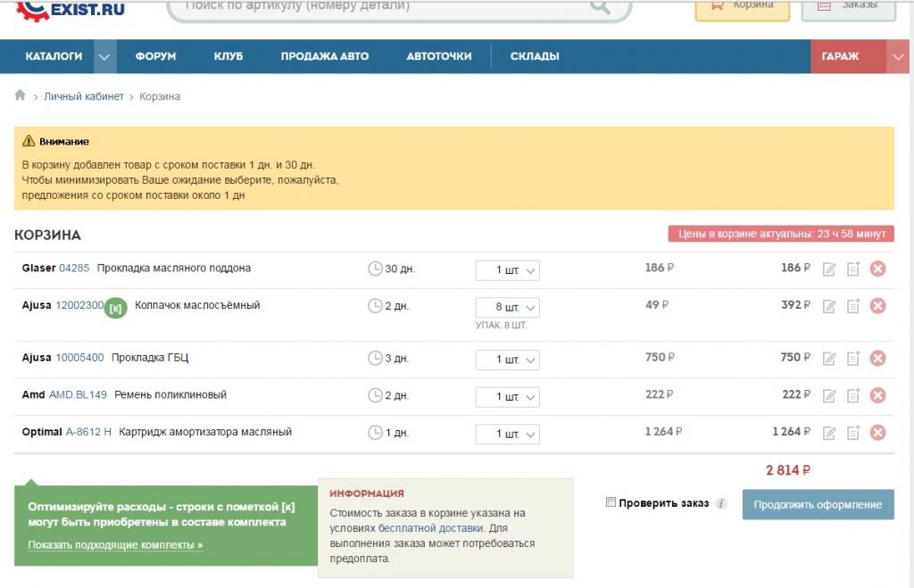Viewport: 914px width, 588px height.
Task: Open the Продажа авто menu item
Action: 325,56
